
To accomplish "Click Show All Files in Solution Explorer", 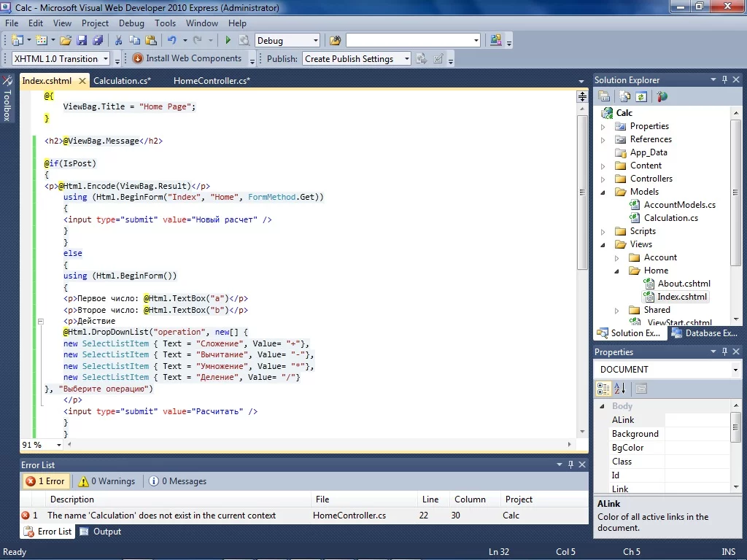I will [x=625, y=96].
